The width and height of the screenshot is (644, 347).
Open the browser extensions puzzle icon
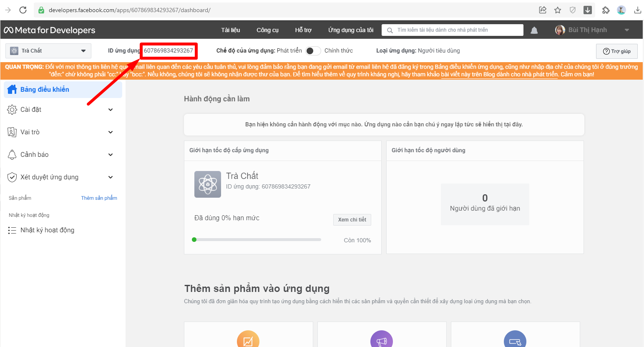[x=606, y=10]
